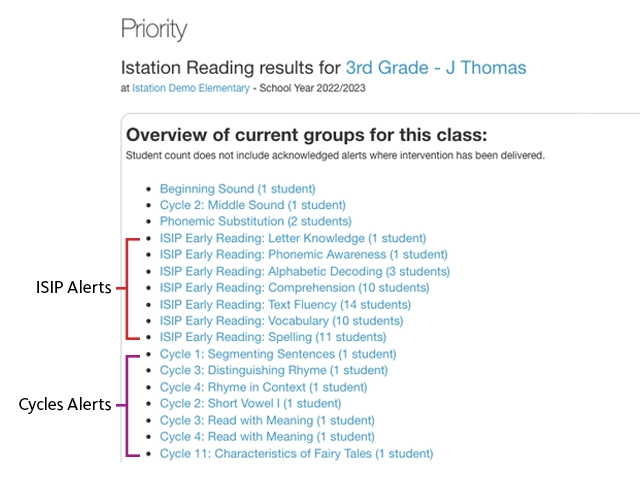Open Cycle 3: Read with Meaning
Screen dimensions: 640x480
[267, 420]
